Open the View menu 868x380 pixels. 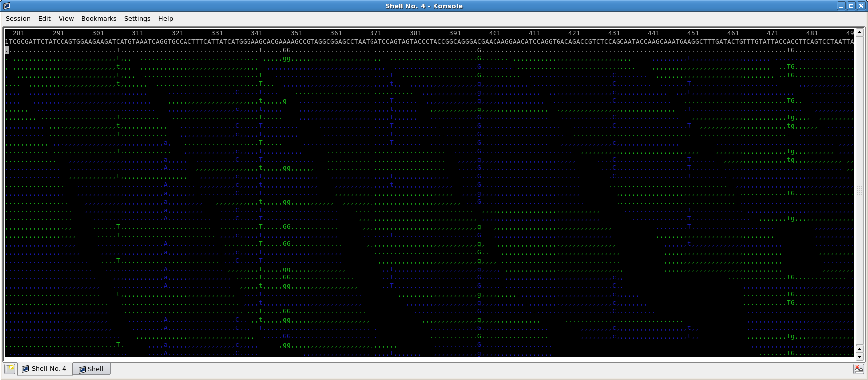click(x=66, y=18)
